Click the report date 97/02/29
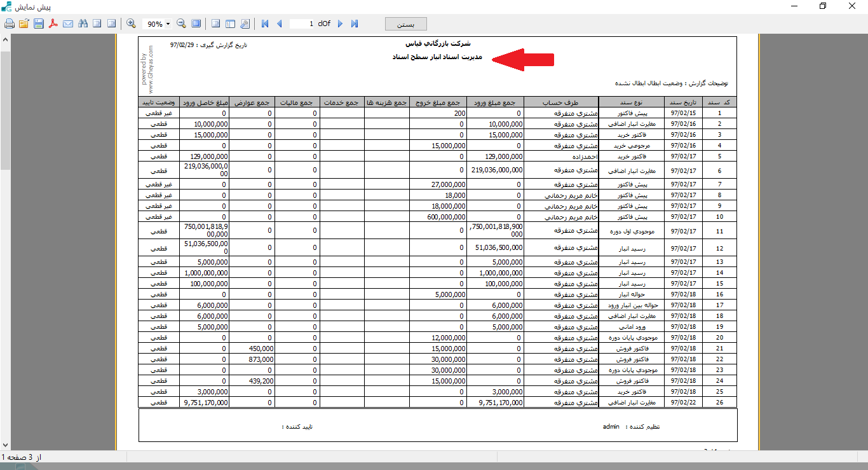868x470 pixels. tap(182, 46)
